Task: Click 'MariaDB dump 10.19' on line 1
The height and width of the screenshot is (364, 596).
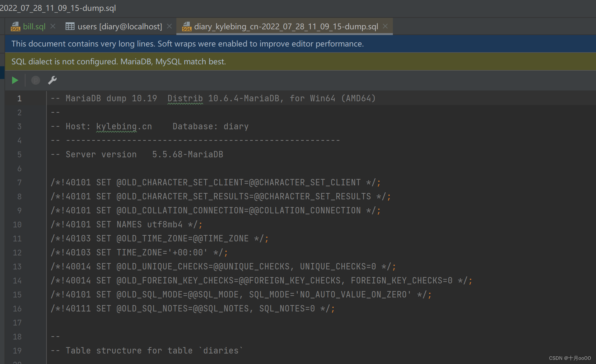Action: pos(111,98)
